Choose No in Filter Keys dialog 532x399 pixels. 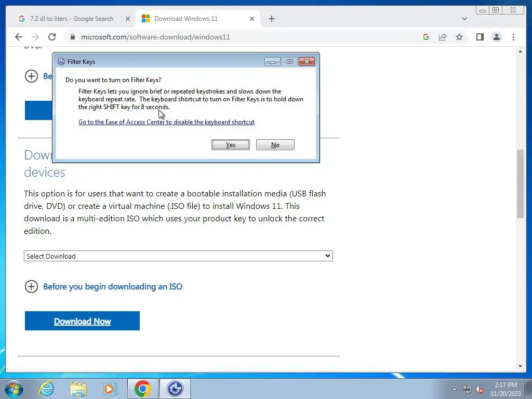(x=275, y=145)
